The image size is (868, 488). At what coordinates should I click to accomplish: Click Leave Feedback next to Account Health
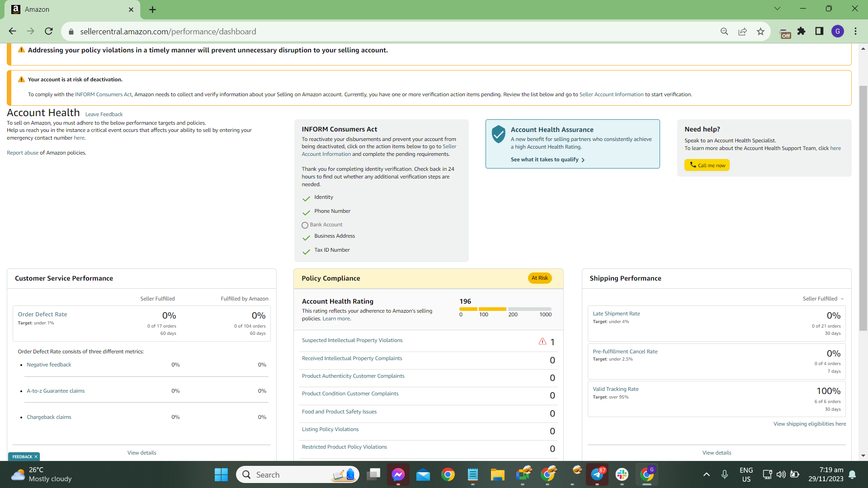coord(104,114)
